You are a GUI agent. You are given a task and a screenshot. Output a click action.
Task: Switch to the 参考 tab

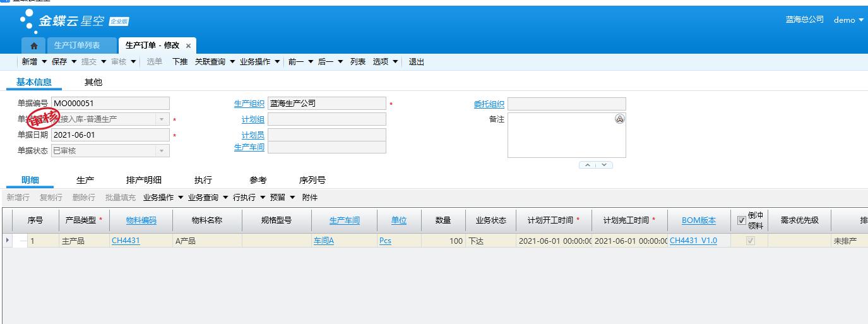[x=258, y=180]
